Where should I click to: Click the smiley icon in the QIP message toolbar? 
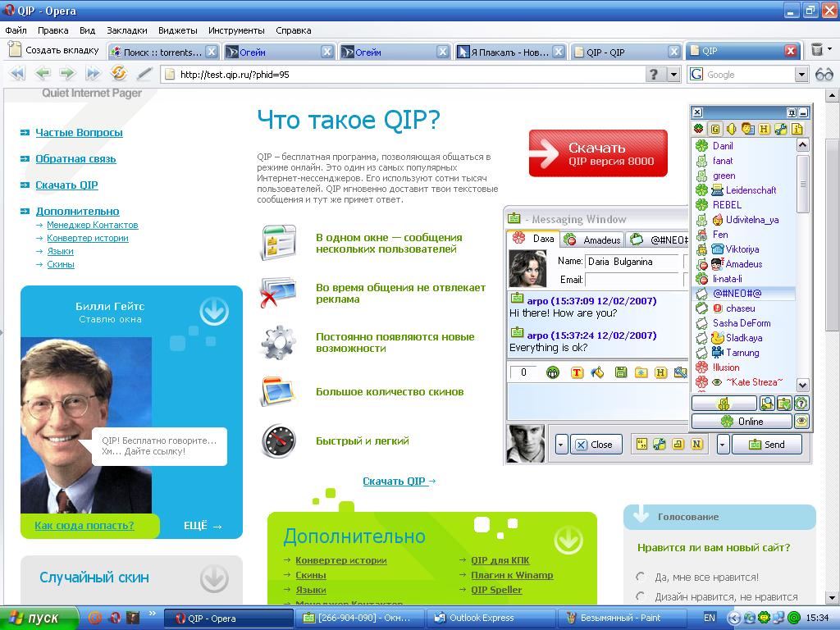tap(552, 372)
